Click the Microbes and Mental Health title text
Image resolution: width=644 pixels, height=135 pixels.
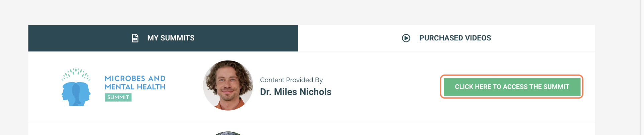pos(135,83)
